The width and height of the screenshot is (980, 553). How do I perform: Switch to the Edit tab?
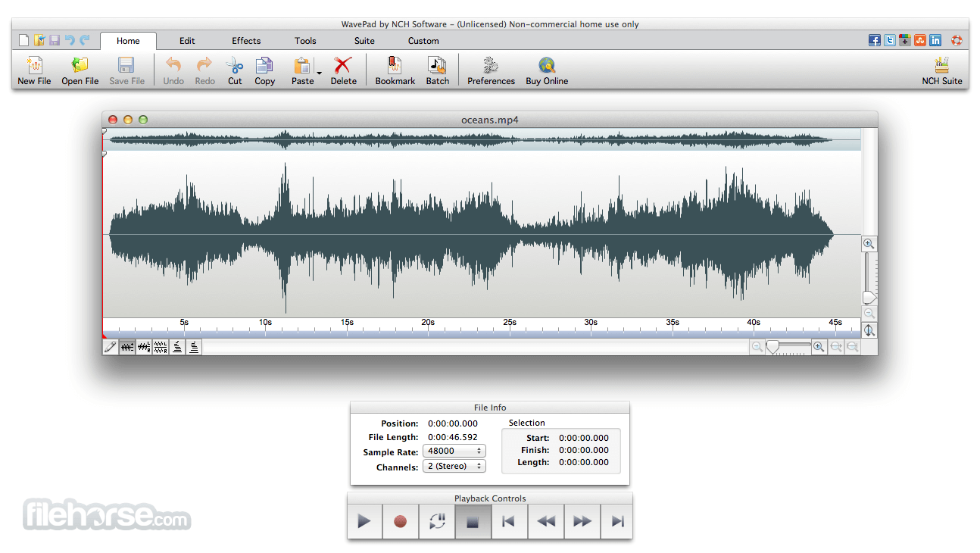click(187, 41)
